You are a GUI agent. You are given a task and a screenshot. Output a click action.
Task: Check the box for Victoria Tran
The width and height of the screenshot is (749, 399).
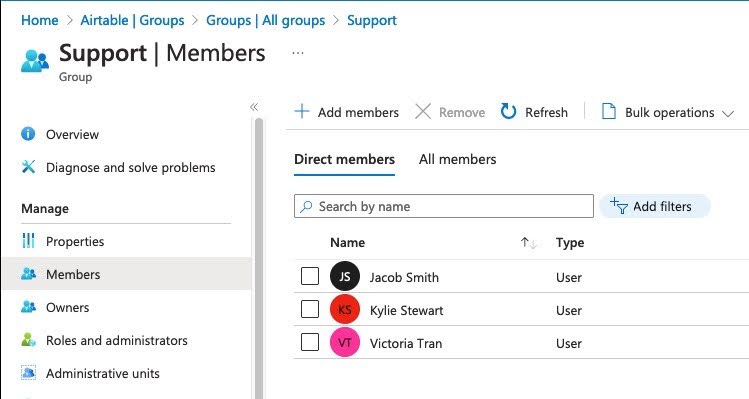tap(310, 342)
